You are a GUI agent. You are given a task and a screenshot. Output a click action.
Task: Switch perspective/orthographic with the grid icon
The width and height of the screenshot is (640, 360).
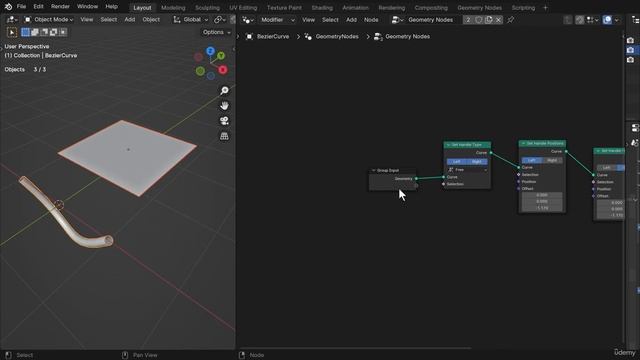[224, 136]
